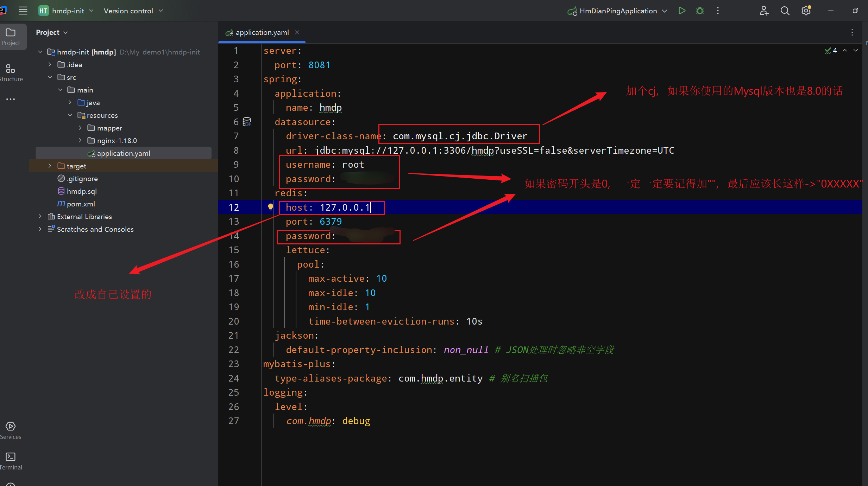Image resolution: width=868 pixels, height=486 pixels.
Task: Click the Code With Me user icon
Action: pos(764,11)
